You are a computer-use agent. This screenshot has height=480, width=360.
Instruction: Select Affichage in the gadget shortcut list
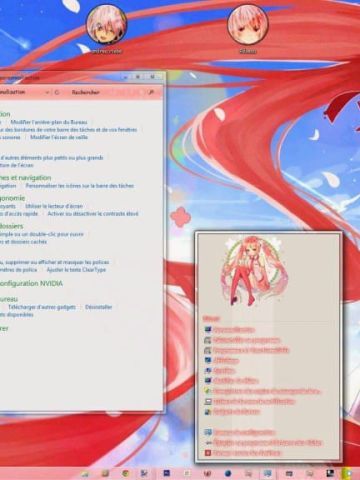222,360
